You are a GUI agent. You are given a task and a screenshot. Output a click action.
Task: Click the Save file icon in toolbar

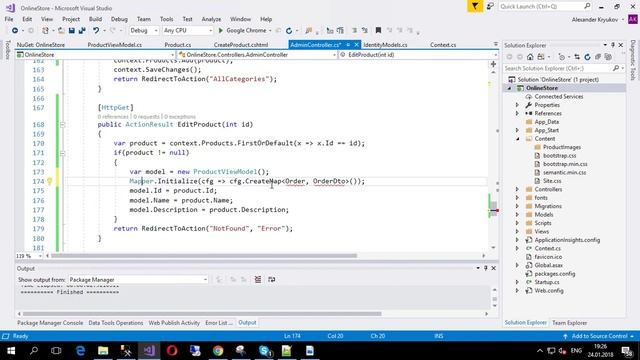[x=72, y=31]
